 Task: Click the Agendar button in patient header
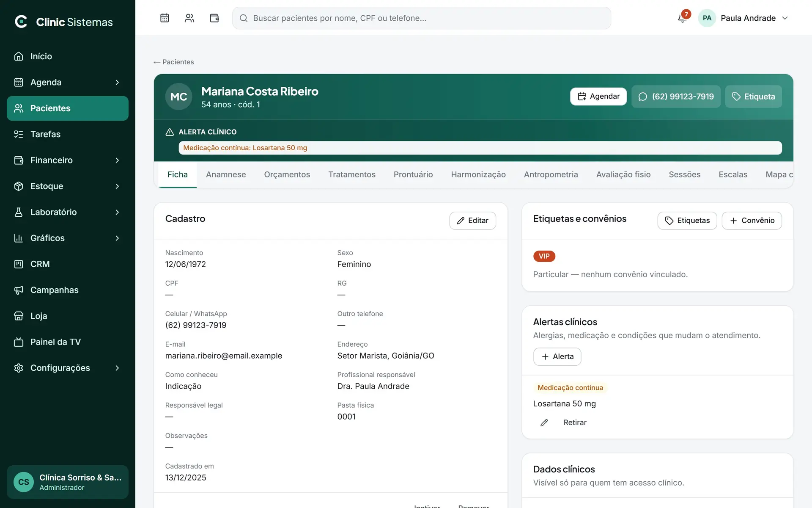tap(598, 97)
